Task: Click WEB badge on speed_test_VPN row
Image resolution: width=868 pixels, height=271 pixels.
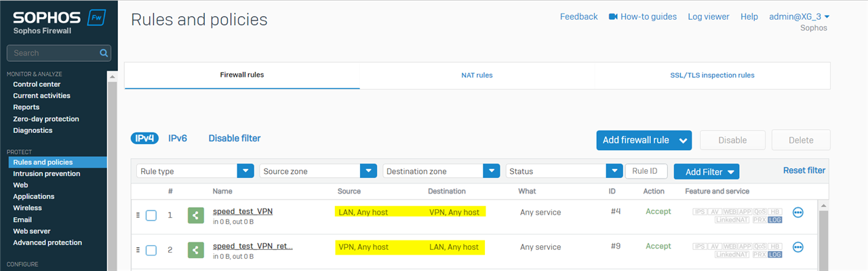Action: pos(729,212)
